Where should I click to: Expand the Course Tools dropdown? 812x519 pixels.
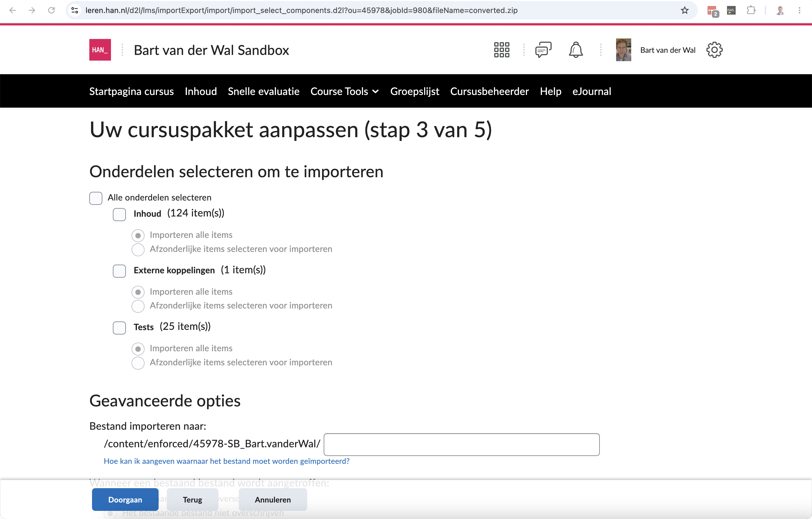[x=345, y=91]
